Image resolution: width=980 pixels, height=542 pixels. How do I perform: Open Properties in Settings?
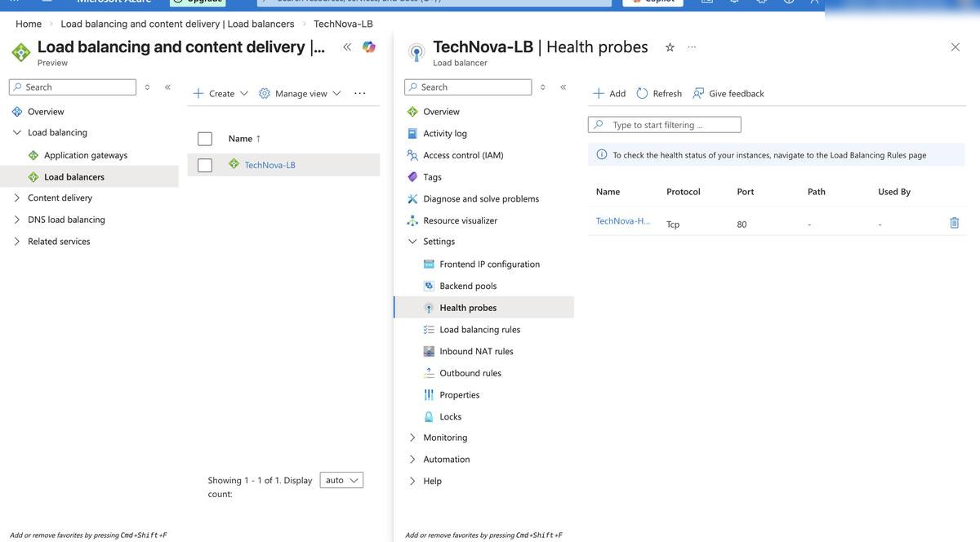459,395
